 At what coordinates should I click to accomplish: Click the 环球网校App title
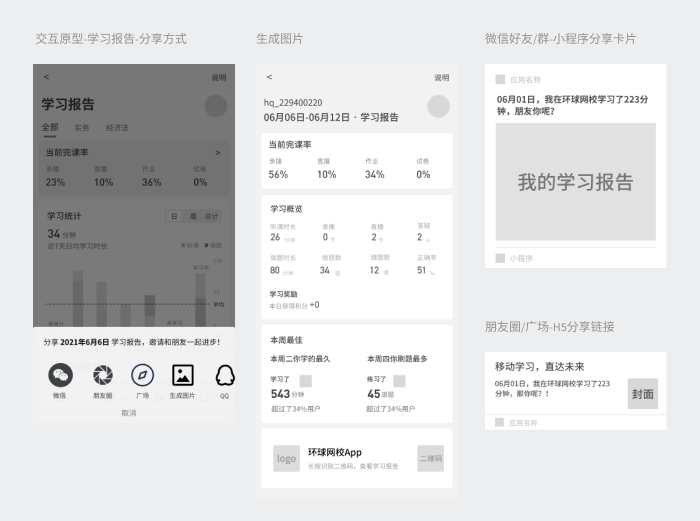[x=335, y=452]
